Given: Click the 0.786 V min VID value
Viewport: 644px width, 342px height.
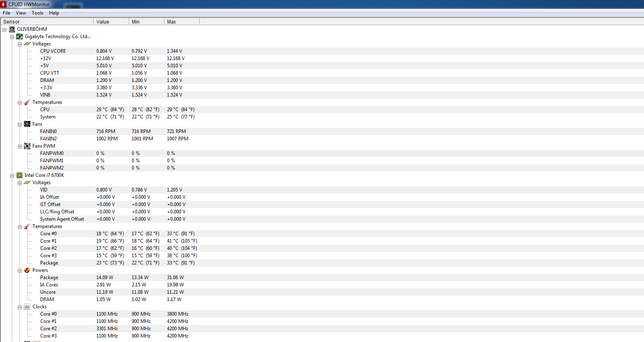Looking at the screenshot, I should click(139, 190).
